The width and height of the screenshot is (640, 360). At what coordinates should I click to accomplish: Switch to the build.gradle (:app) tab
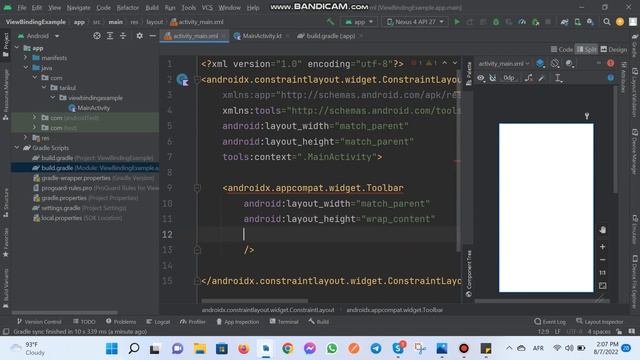(330, 36)
